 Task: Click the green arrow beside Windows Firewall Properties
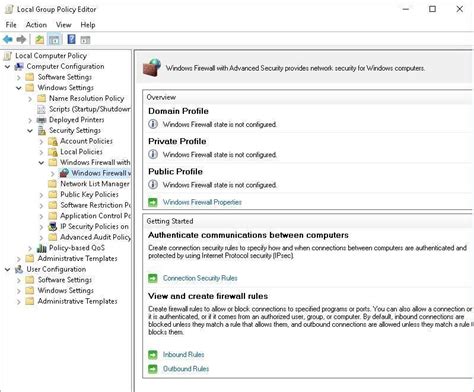(153, 202)
